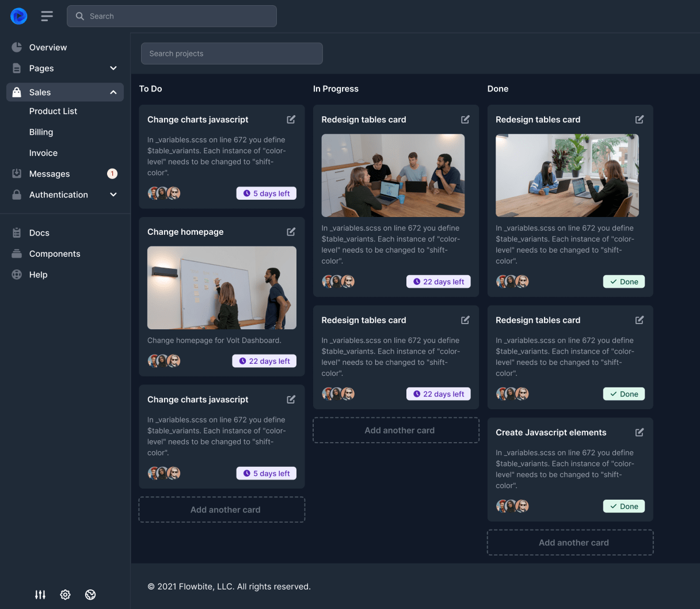The height and width of the screenshot is (609, 700).
Task: Open sliders icon at sidebar bottom
Action: (40, 595)
